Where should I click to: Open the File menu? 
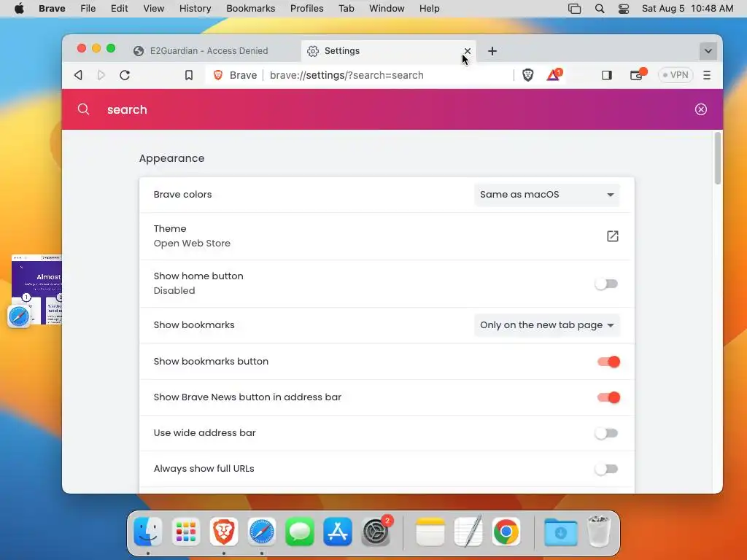[88, 9]
